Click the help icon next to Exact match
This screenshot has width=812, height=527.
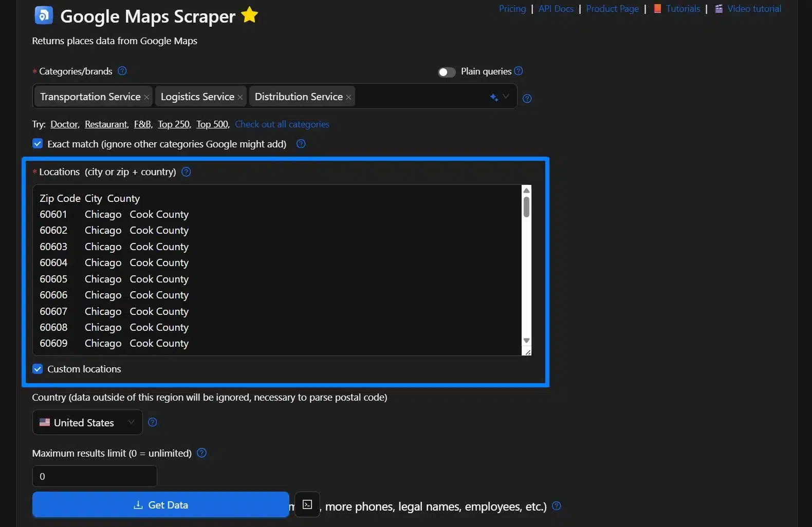click(x=301, y=144)
